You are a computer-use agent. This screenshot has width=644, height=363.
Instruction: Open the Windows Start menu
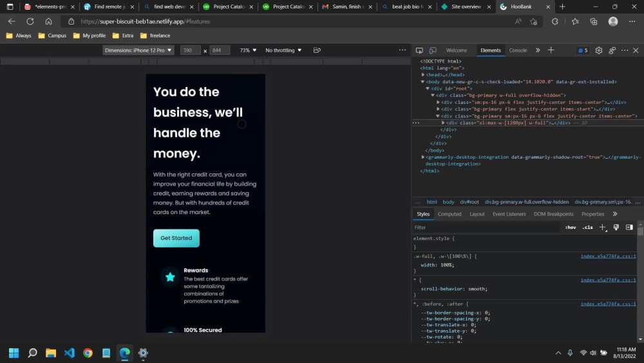[x=14, y=353]
